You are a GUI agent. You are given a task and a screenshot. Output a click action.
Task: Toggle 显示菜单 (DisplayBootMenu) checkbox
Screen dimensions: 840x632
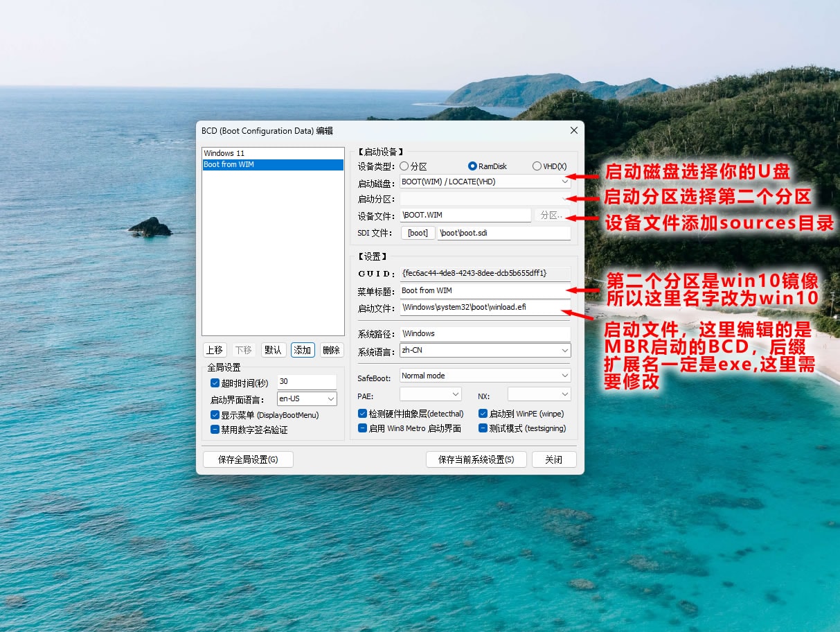215,415
